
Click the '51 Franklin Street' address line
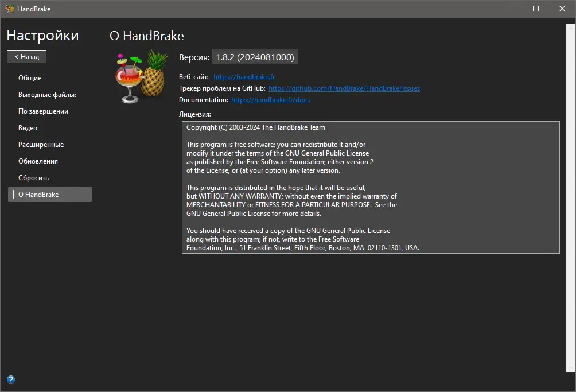click(x=303, y=248)
